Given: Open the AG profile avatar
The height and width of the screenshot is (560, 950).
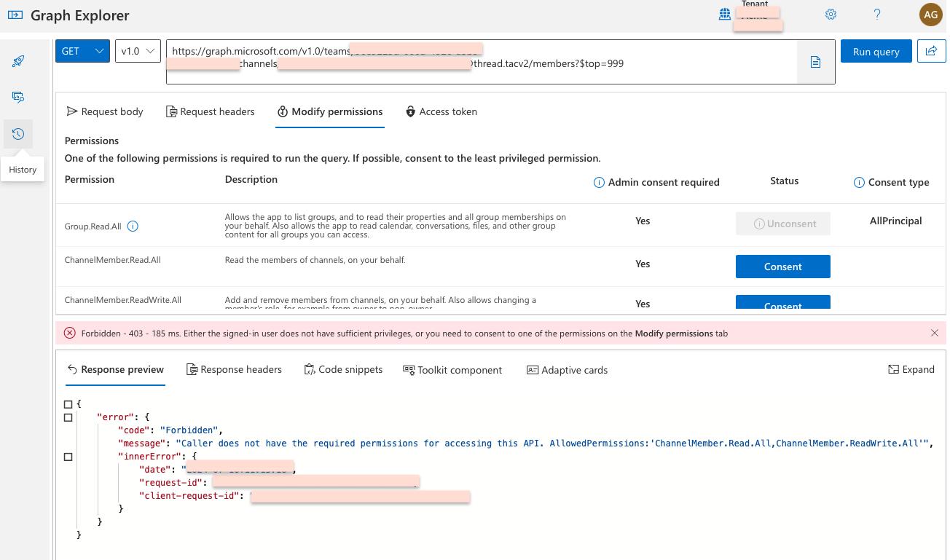Looking at the screenshot, I should coord(930,15).
